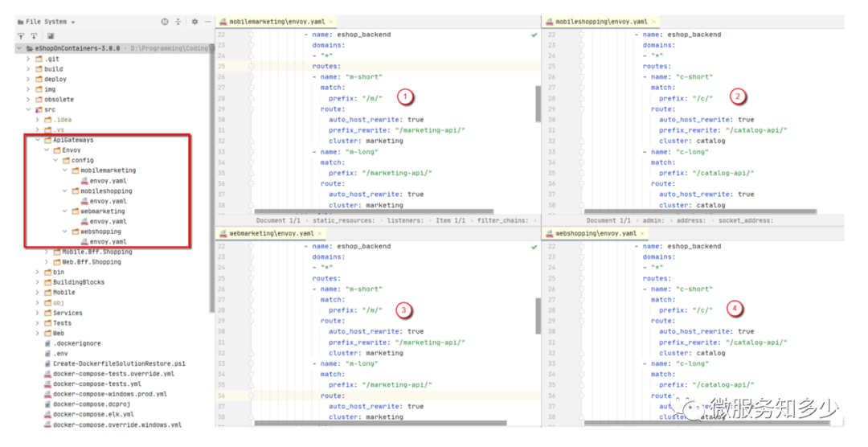868x447 pixels.
Task: Select the mobilemarketing folder
Action: coord(108,170)
